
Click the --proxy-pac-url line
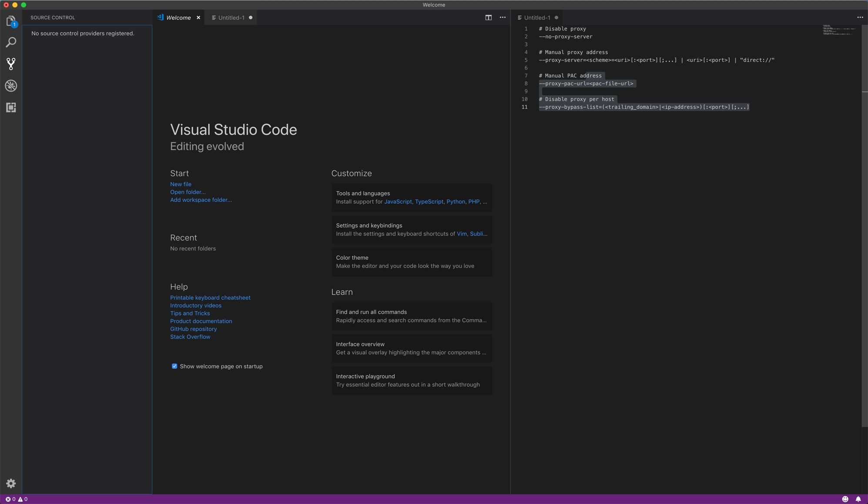(586, 83)
